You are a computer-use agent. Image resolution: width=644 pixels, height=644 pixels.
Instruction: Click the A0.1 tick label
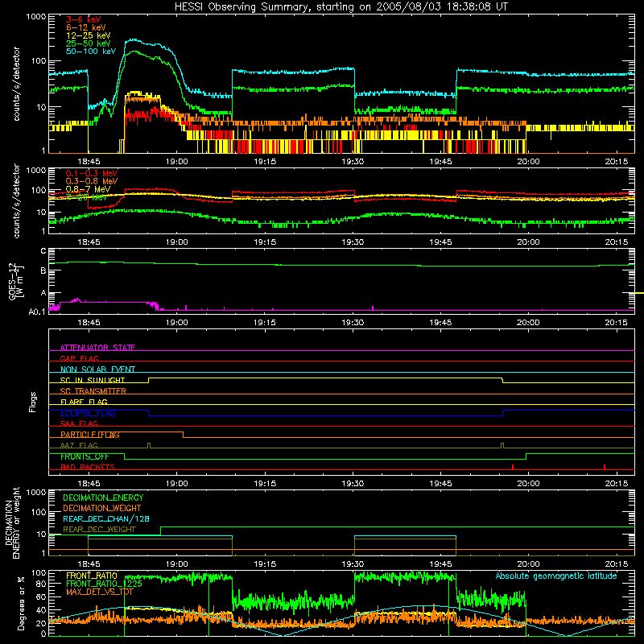tap(37, 312)
